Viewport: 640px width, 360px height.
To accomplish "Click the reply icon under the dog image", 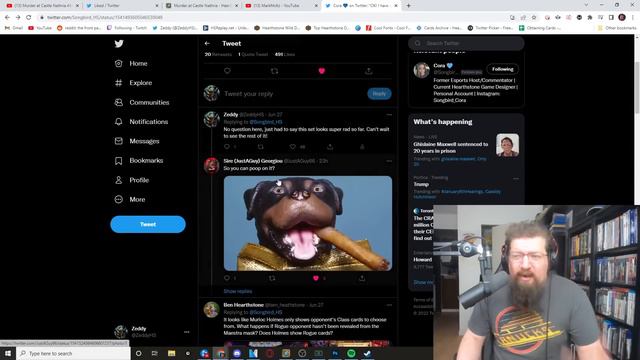I will coord(227,278).
